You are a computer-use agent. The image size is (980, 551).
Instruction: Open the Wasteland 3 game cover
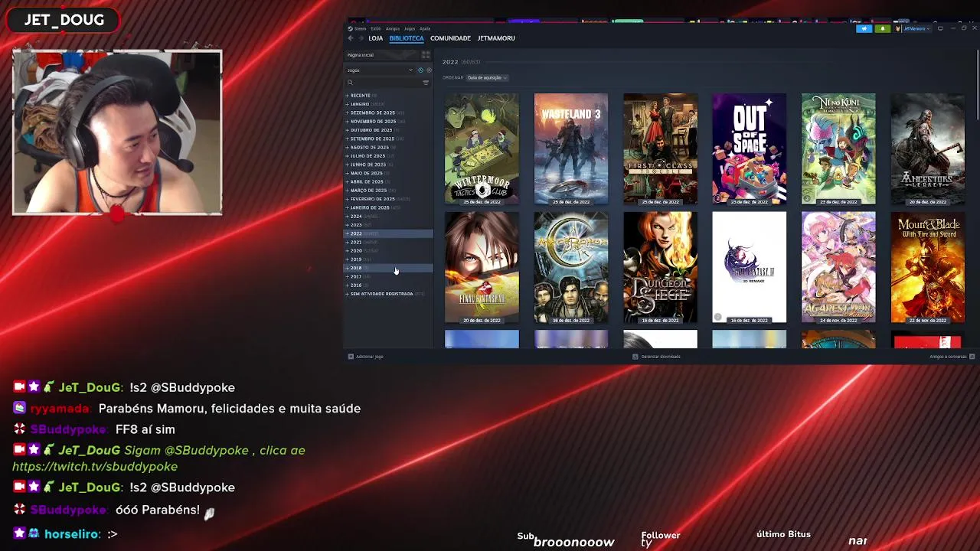[x=571, y=149]
